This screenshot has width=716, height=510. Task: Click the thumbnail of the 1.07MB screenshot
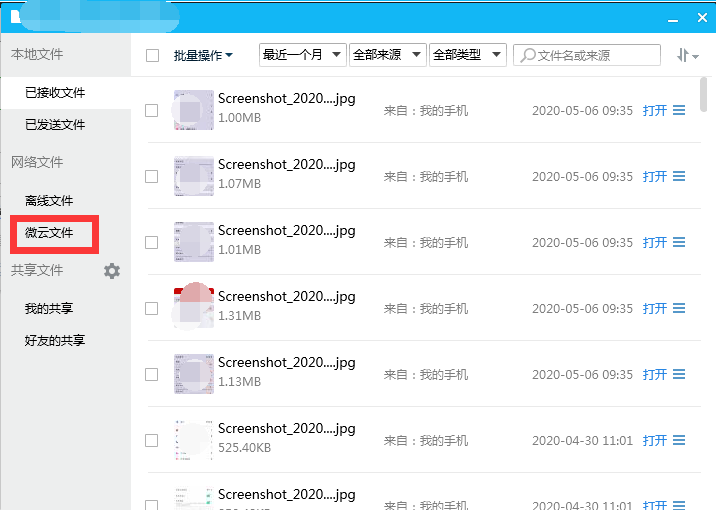click(x=193, y=176)
